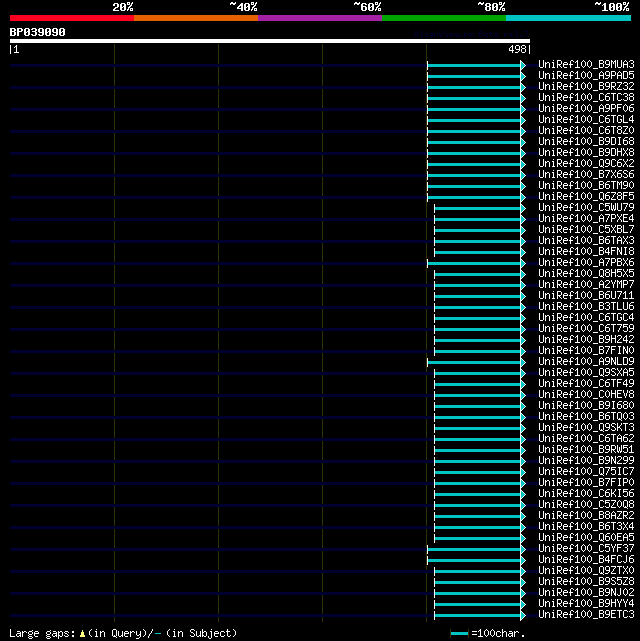Viewport: 640px width, 641px height.
Task: Open hit UniRef100_C6TGL4
Action: [x=586, y=120]
